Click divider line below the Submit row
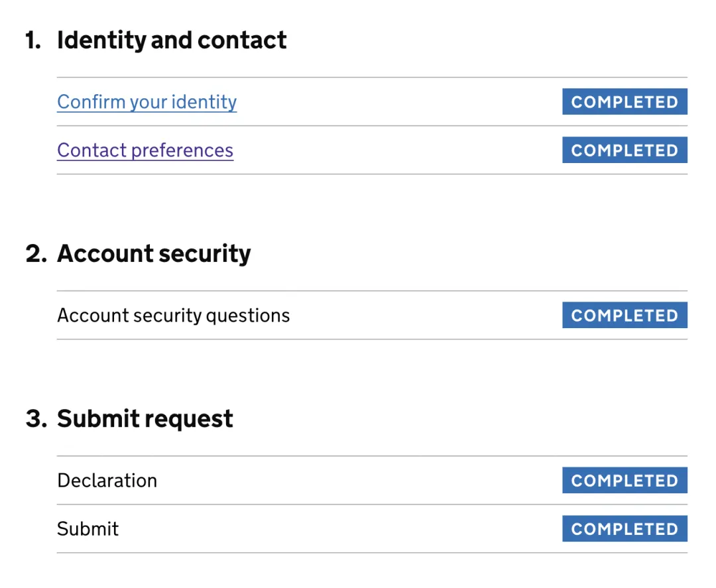The image size is (716, 588). pyautogui.click(x=372, y=553)
